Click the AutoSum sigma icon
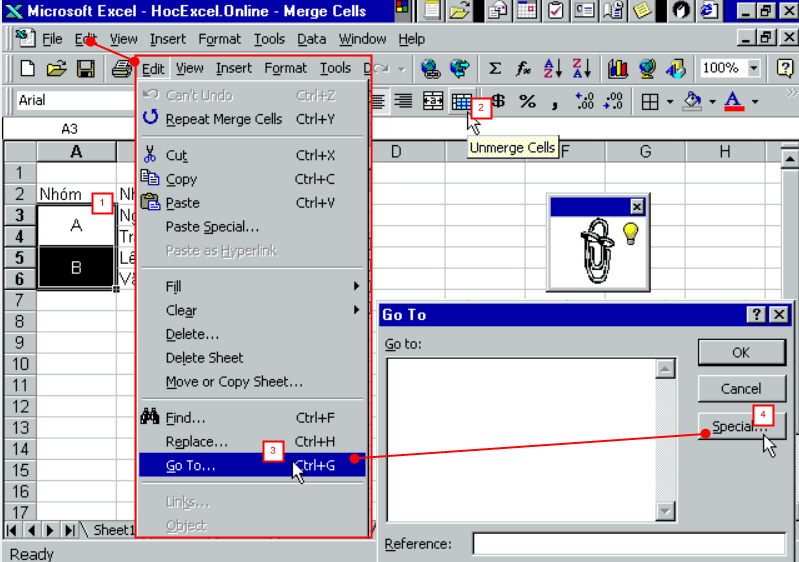Image resolution: width=799 pixels, height=562 pixels. [x=494, y=68]
